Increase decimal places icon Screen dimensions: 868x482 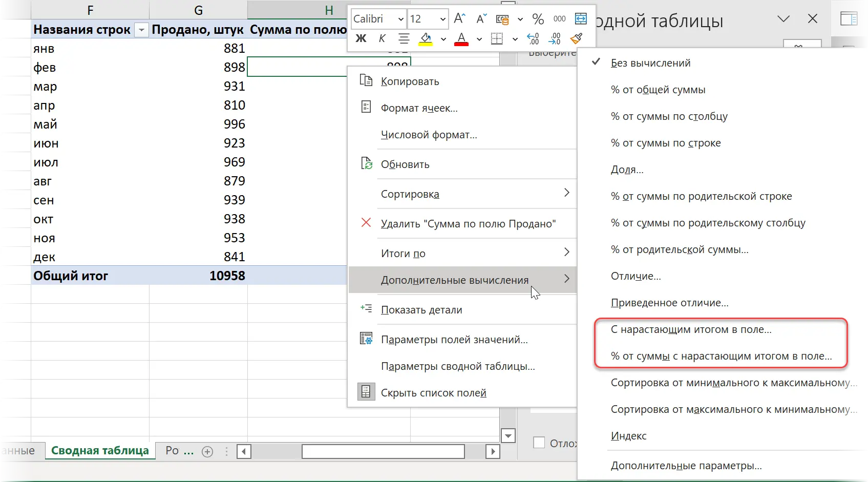[x=533, y=38]
